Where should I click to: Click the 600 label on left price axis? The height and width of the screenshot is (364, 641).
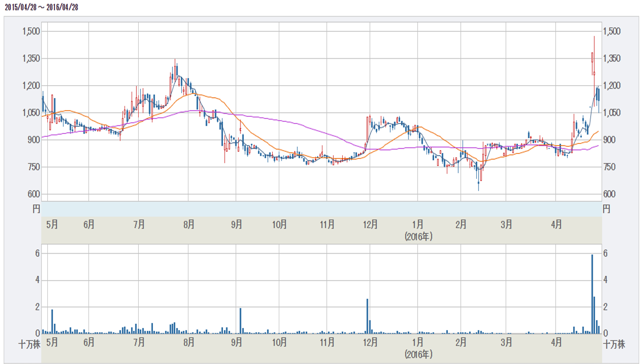[34, 195]
